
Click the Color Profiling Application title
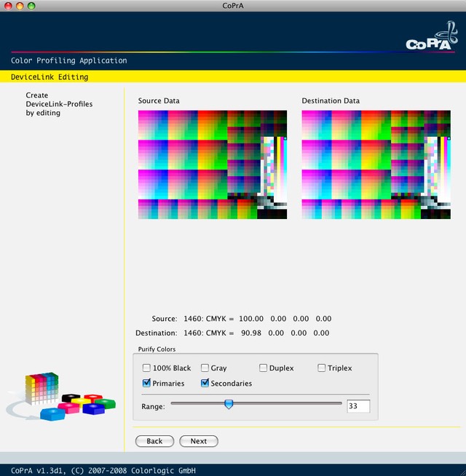click(x=69, y=60)
